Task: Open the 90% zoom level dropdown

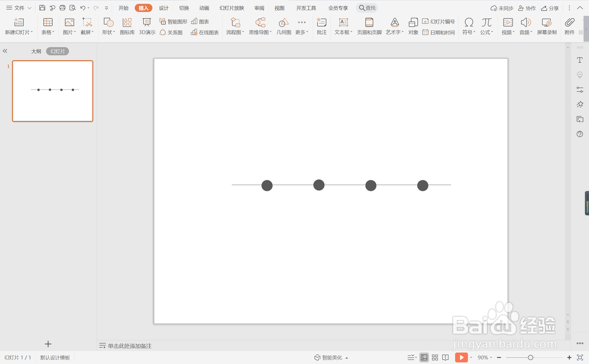Action: click(485, 357)
